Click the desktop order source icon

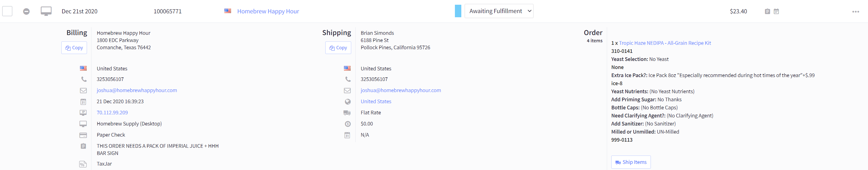click(x=46, y=11)
